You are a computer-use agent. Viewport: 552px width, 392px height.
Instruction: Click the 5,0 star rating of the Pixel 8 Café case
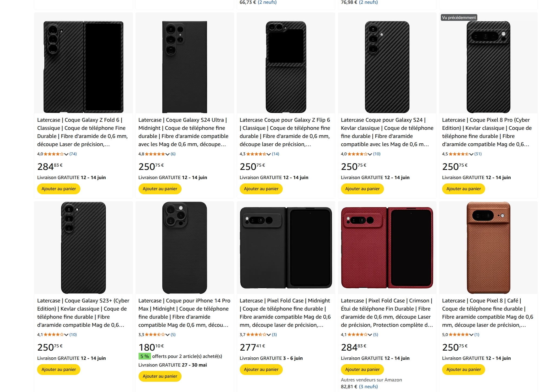(x=458, y=335)
